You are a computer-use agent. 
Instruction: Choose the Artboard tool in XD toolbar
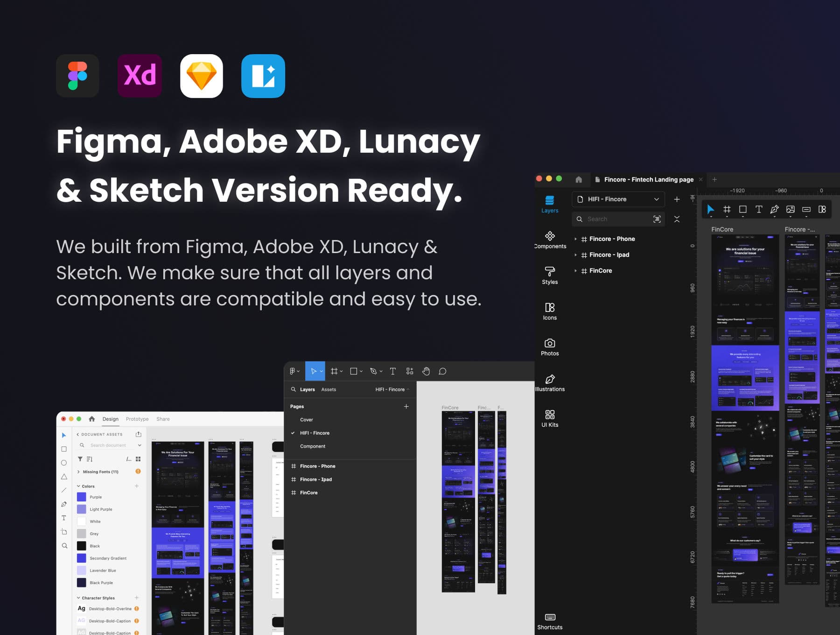[x=64, y=532]
